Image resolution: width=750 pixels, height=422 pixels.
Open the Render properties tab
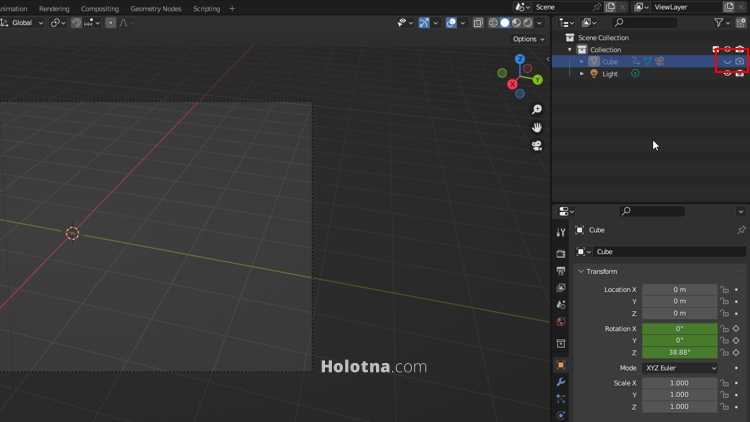(561, 254)
